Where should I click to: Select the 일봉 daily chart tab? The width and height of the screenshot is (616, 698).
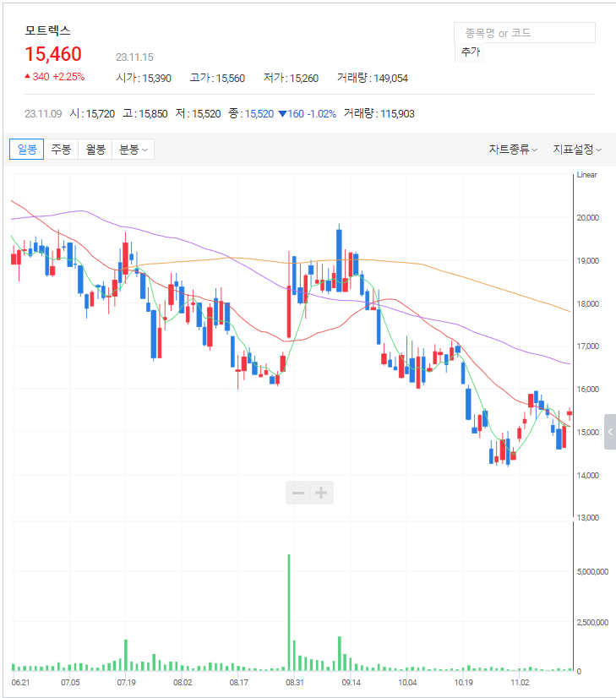click(27, 149)
